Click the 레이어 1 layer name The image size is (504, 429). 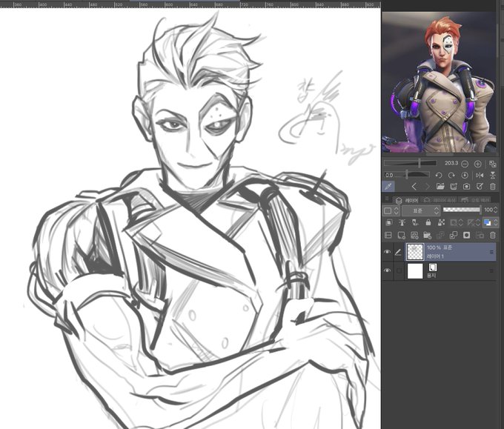pos(435,256)
